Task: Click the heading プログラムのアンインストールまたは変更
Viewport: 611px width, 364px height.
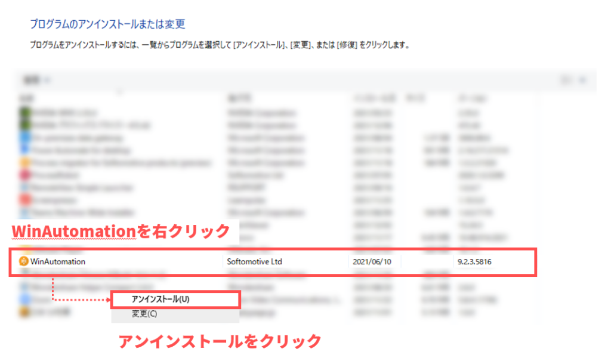Action: point(107,24)
